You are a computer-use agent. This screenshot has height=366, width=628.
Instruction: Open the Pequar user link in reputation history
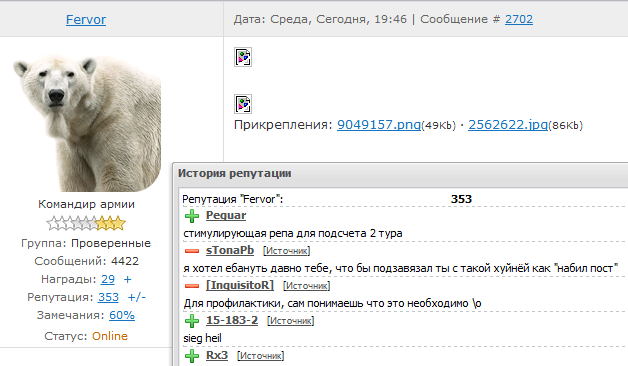226,215
